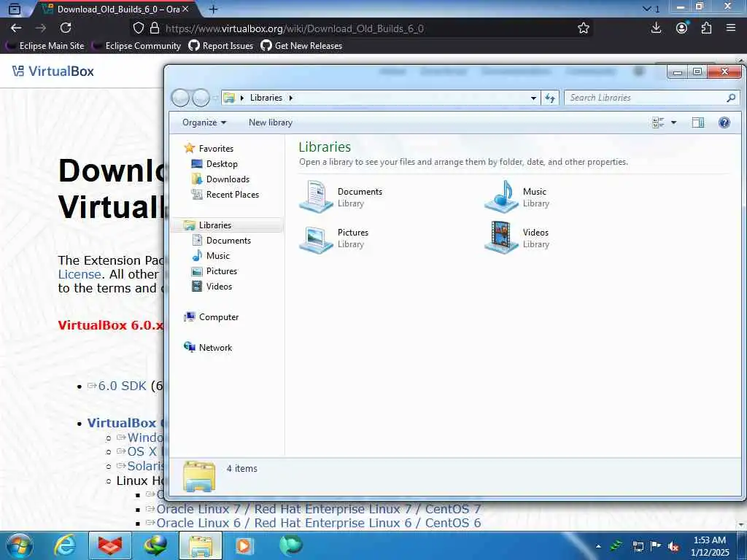The height and width of the screenshot is (560, 747).
Task: Click the padlock site information icon
Action: pyautogui.click(x=155, y=28)
